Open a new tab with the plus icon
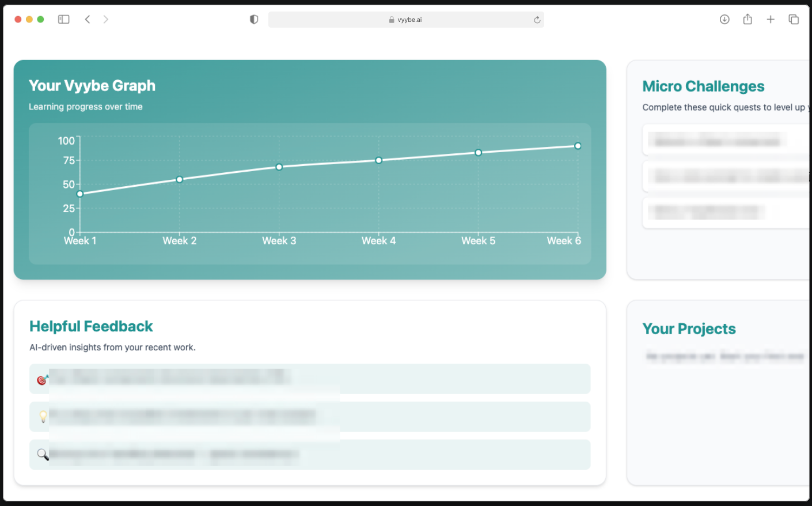 pyautogui.click(x=771, y=20)
